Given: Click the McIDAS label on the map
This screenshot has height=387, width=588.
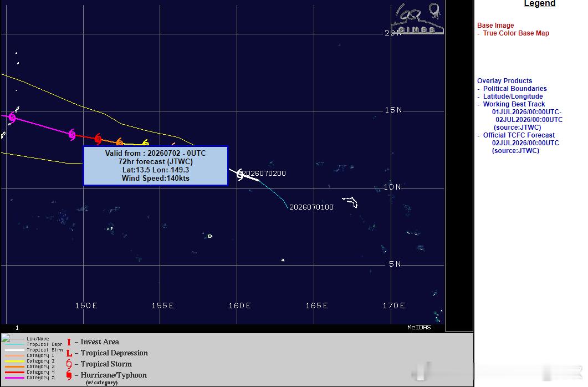Looking at the screenshot, I should (419, 327).
